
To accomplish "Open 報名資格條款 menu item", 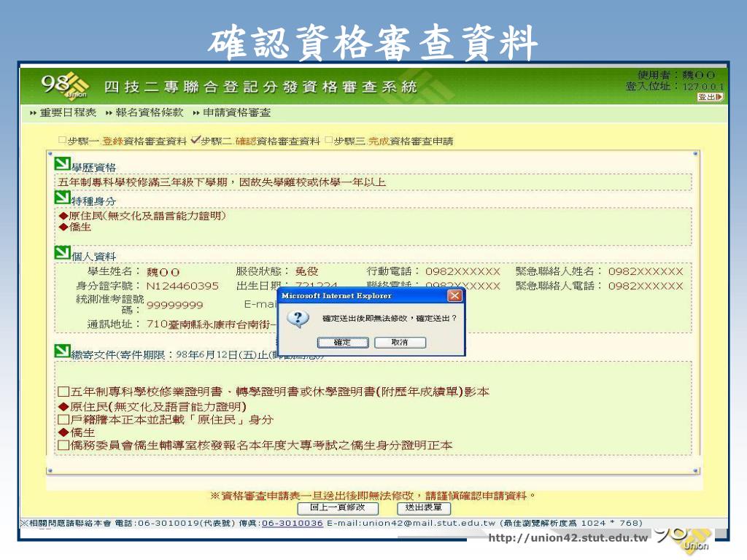I will point(149,112).
